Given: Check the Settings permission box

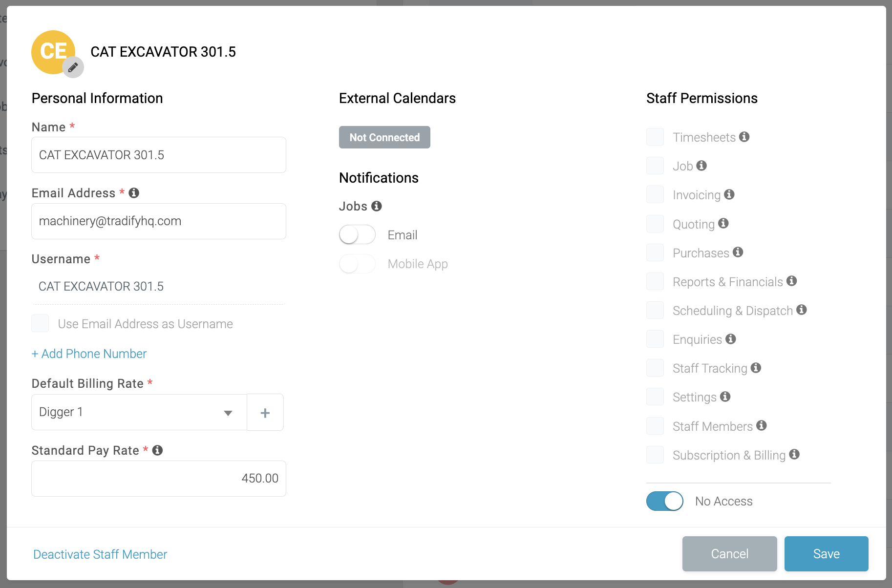Looking at the screenshot, I should click(655, 397).
